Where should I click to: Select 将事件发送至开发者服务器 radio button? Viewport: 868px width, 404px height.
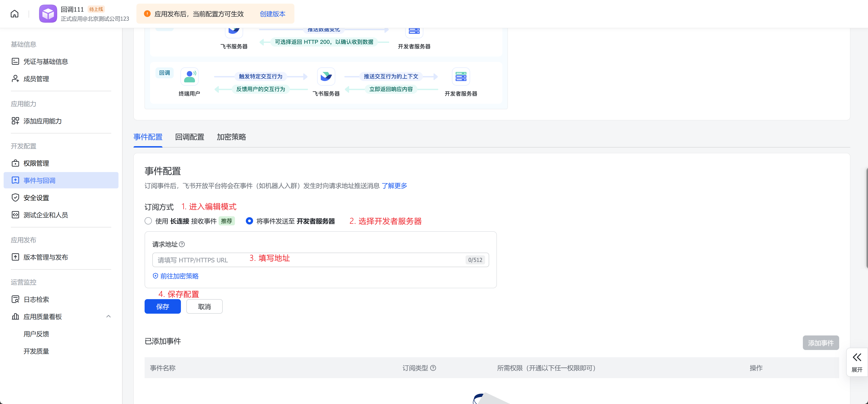pyautogui.click(x=249, y=221)
